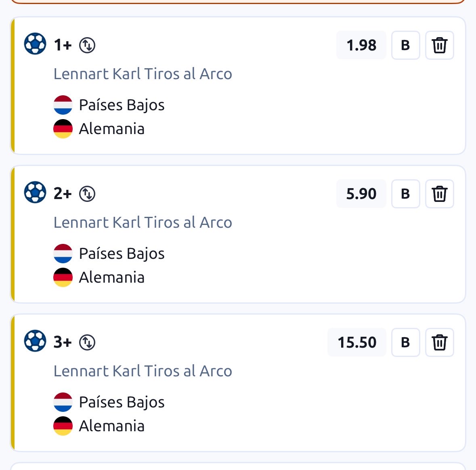This screenshot has height=470, width=476.
Task: Delete the 2+ Tiros al Arco bet
Action: pos(439,194)
